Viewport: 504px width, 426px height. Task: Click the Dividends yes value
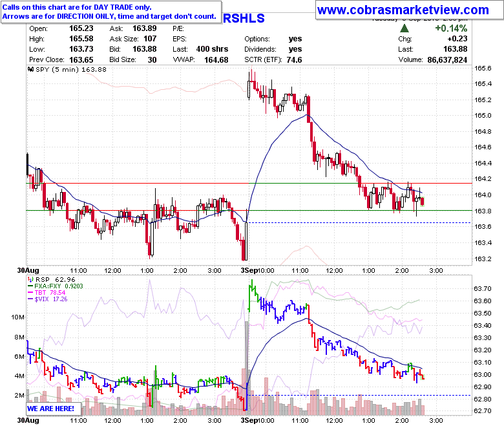tap(295, 49)
